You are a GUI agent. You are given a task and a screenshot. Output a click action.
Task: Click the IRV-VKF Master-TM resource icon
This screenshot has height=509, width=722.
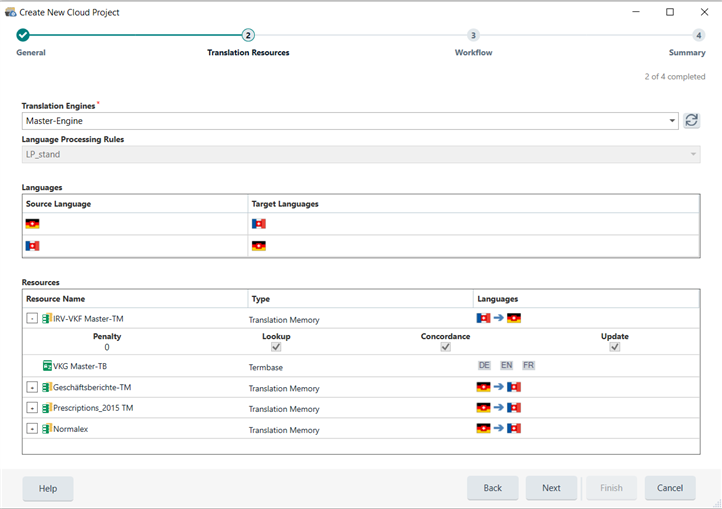coord(47,318)
